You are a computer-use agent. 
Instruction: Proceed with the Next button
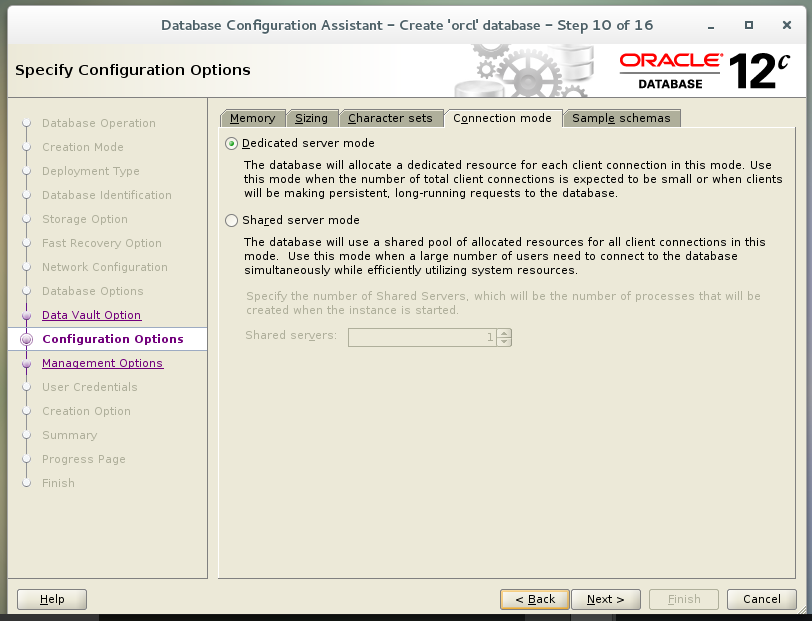click(606, 599)
